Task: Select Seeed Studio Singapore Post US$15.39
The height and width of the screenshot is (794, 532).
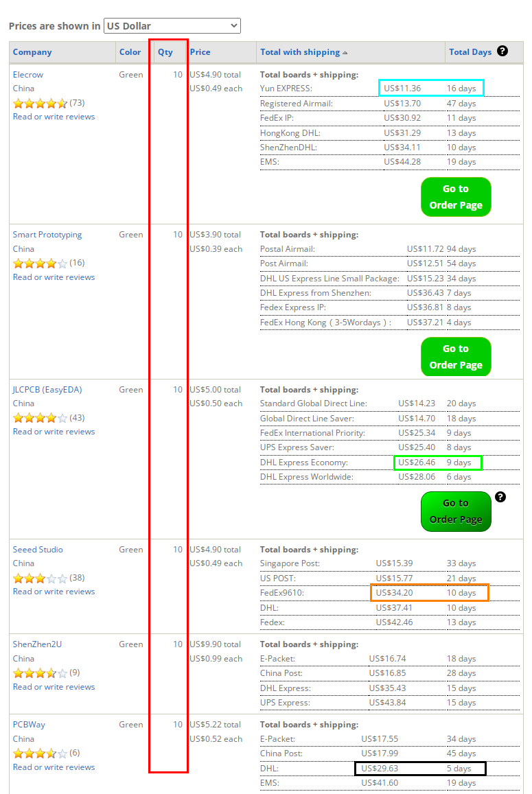Action: (390, 563)
